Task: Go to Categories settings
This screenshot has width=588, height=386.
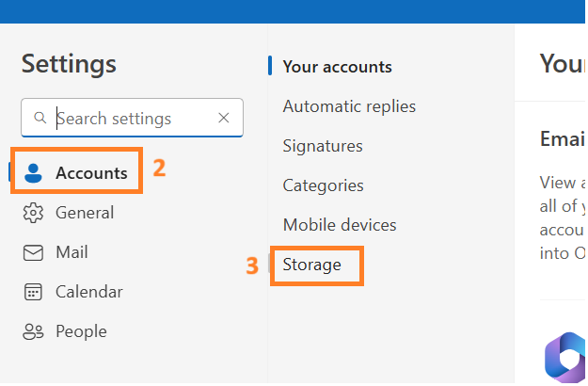Action: [x=323, y=185]
